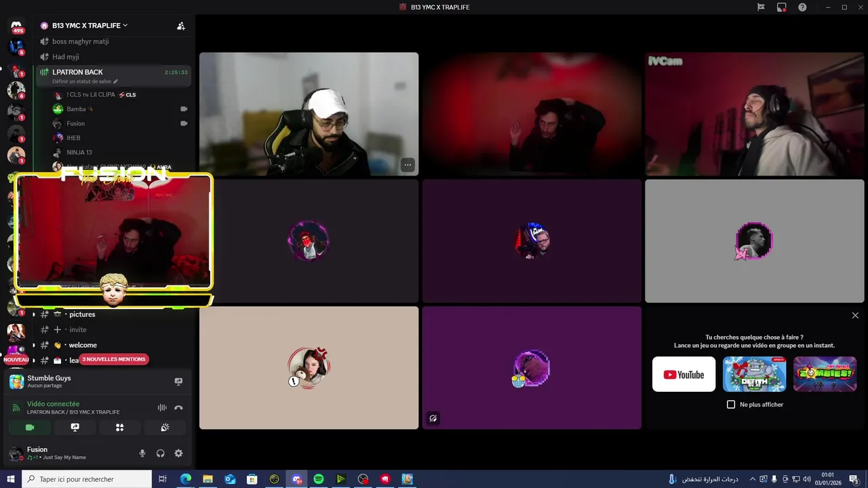The image size is (868, 488).
Task: Open more options on white-cap video tile
Action: 408,165
